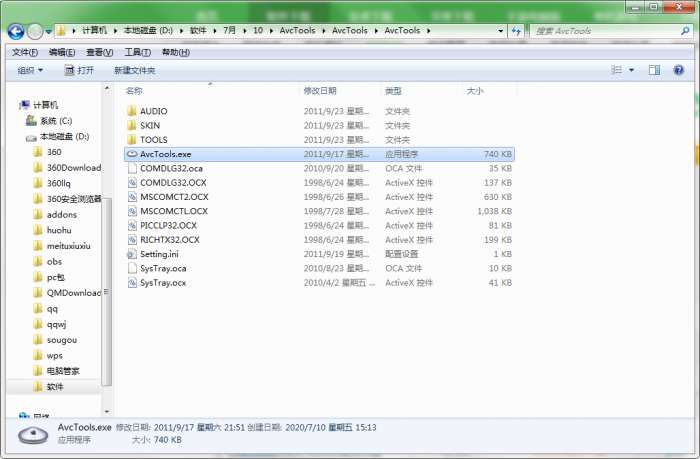This screenshot has width=700, height=459.
Task: Expand the arrow after 软件 breadcrumb
Action: coord(214,31)
